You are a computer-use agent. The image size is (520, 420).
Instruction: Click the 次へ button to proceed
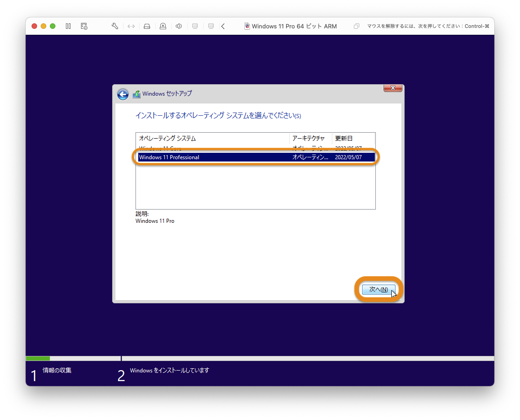tap(378, 289)
